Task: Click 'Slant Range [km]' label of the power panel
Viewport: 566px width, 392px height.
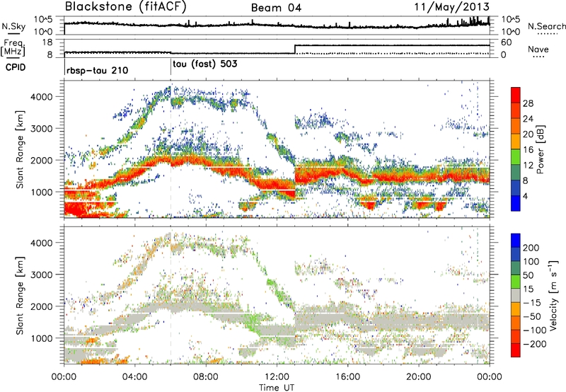Action: pos(20,149)
